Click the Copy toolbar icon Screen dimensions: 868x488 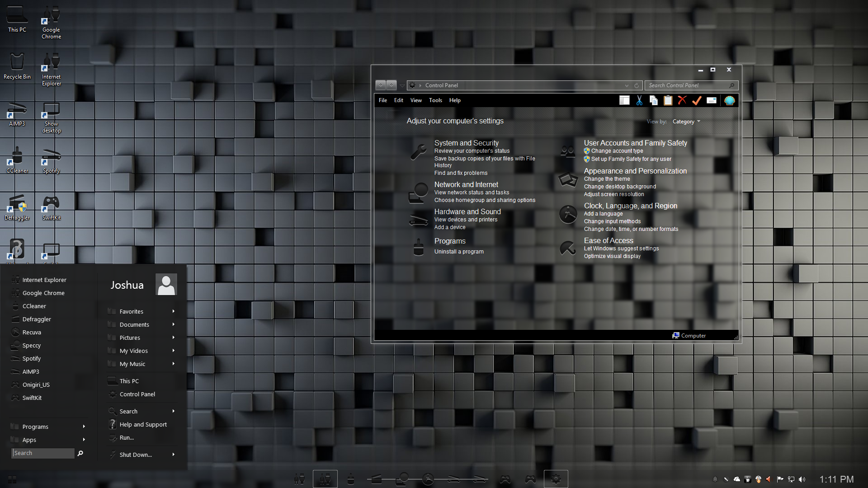coord(654,100)
